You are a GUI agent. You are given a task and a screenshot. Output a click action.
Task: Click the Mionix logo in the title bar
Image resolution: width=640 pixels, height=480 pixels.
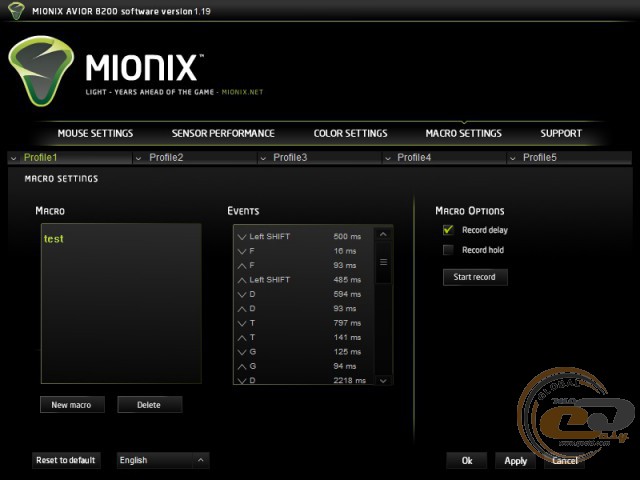pyautogui.click(x=16, y=10)
